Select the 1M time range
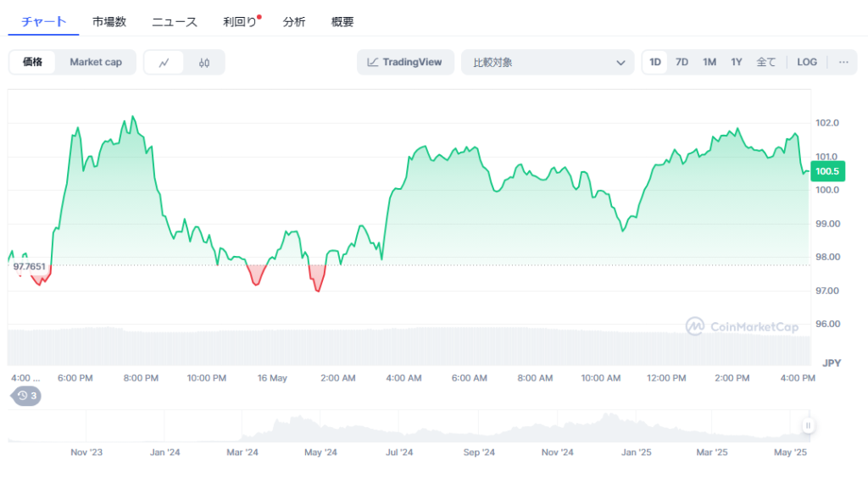 [x=709, y=62]
